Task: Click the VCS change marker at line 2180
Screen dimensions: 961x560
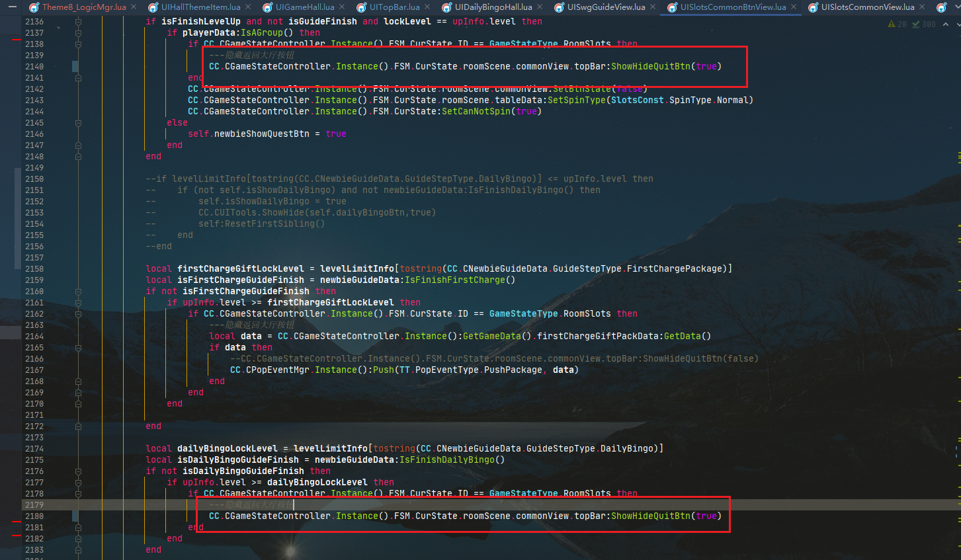Action: point(75,516)
